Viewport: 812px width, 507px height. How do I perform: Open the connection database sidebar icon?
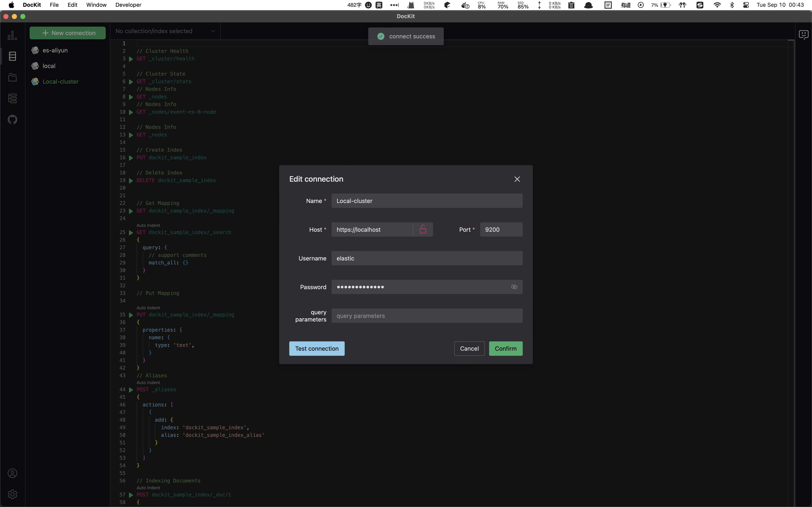tap(12, 56)
